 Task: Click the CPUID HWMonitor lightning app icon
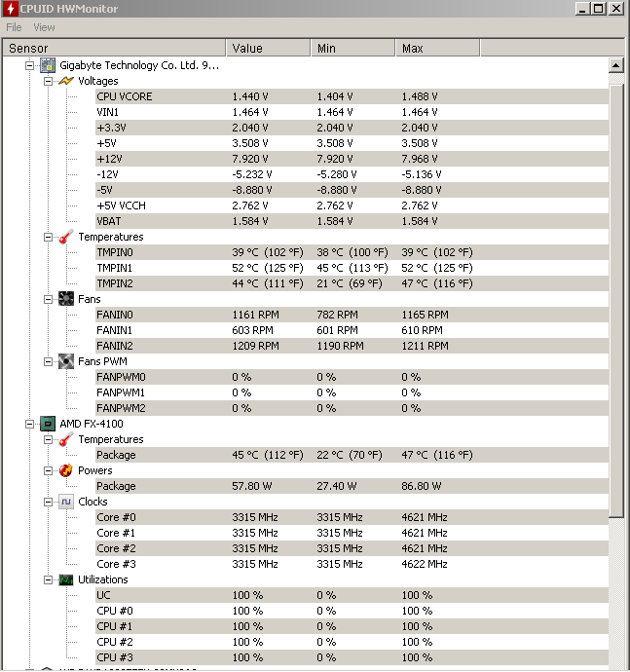[x=11, y=9]
